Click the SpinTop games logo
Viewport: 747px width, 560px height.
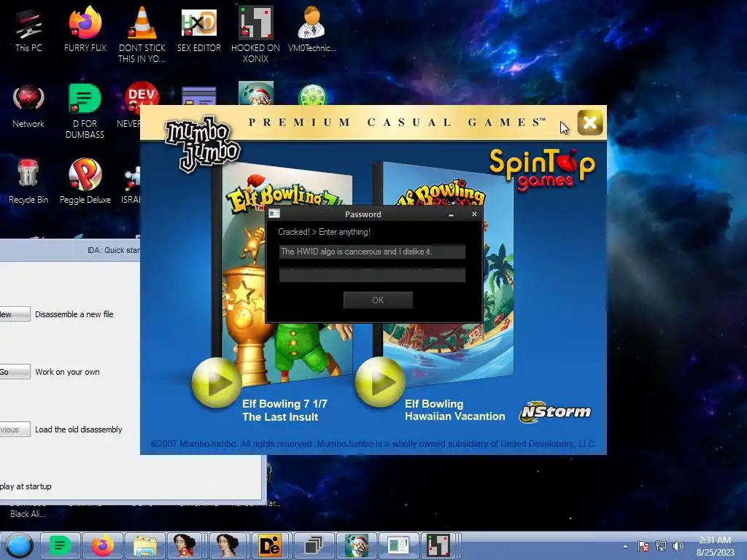click(x=542, y=169)
